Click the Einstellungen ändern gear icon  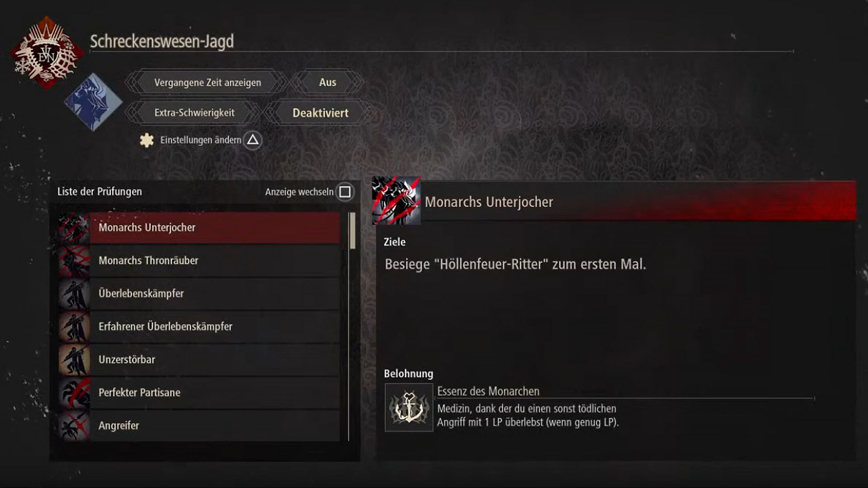pyautogui.click(x=146, y=140)
